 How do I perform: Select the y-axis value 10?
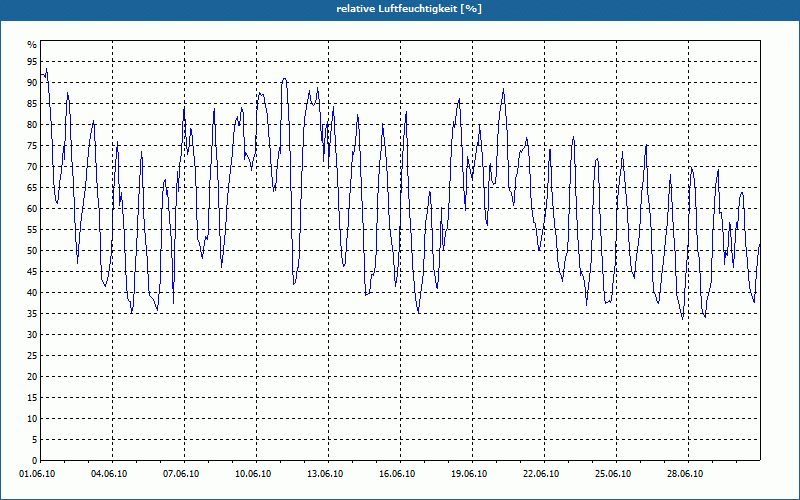[32, 418]
